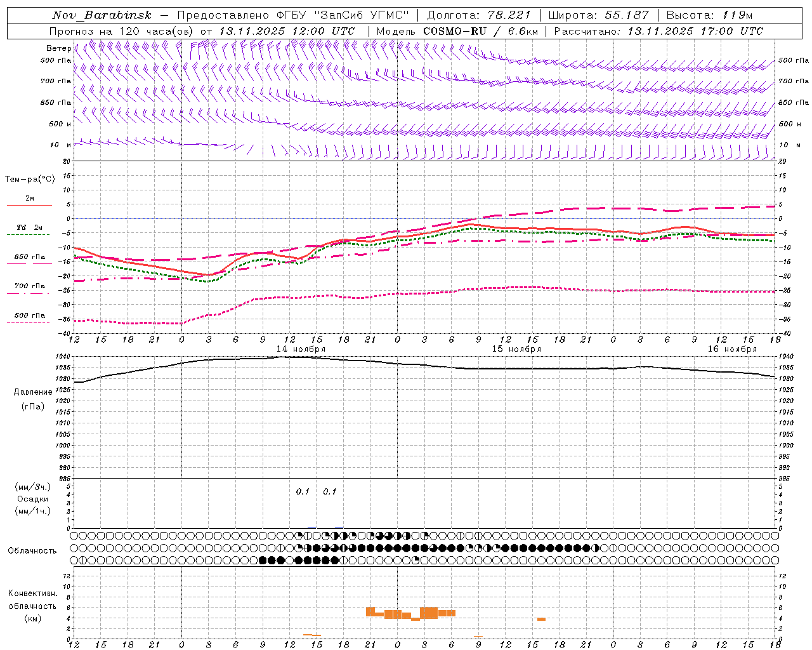Click the solid red '2м' legend line

click(x=29, y=205)
